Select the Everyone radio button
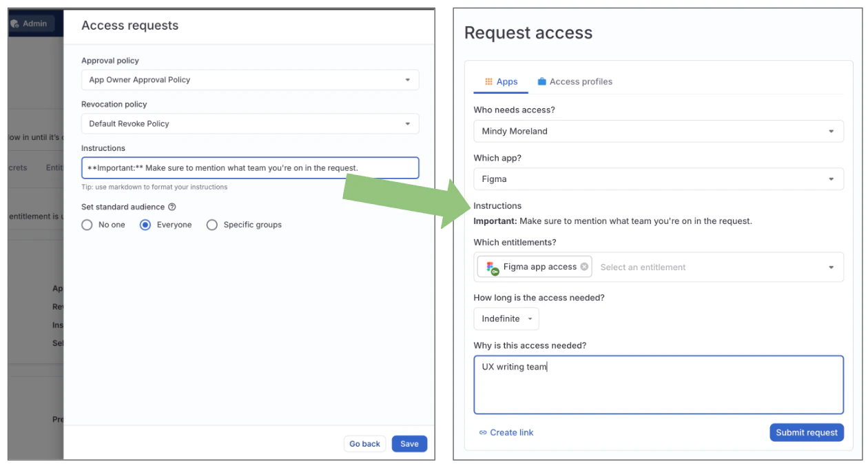Viewport: 868px width, 466px height. tap(145, 224)
